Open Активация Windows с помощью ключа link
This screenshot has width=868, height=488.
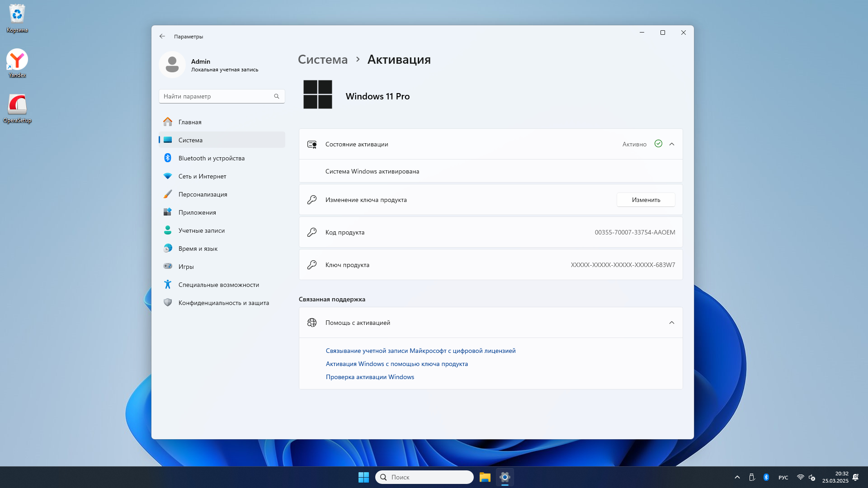pos(396,364)
